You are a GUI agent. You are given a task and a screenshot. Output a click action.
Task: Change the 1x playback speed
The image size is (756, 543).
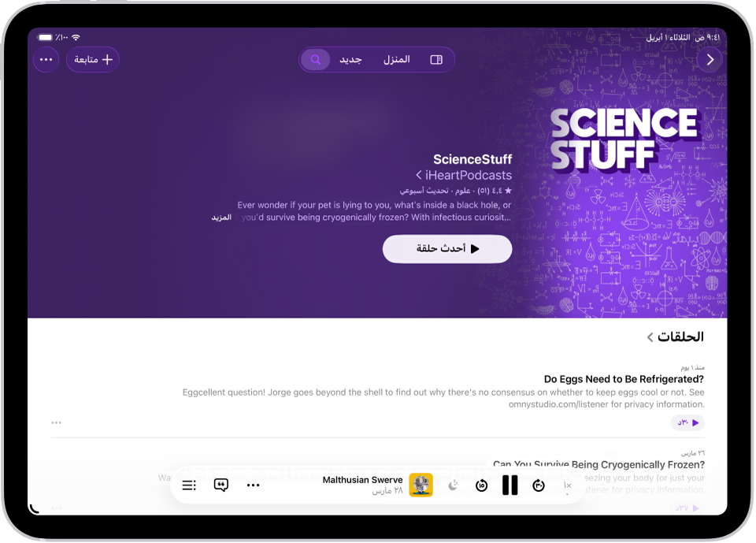tap(567, 485)
